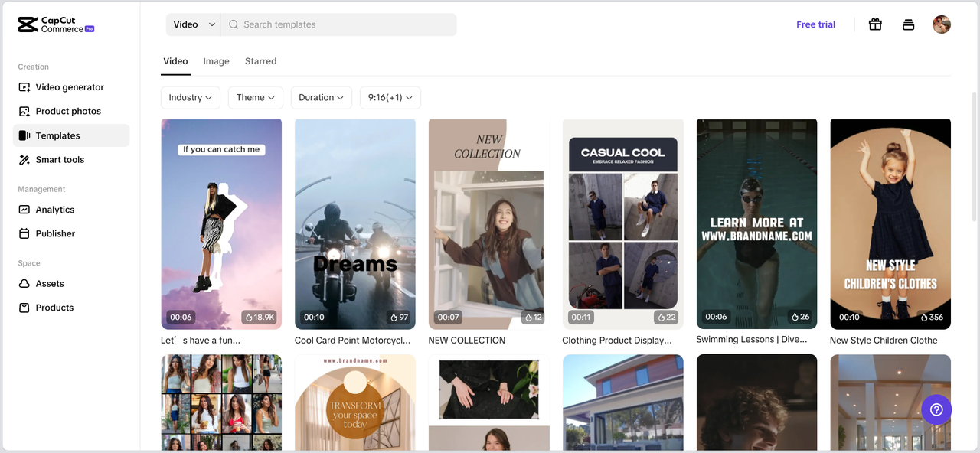Open the Publisher calendar icon
This screenshot has height=453, width=980.
click(x=24, y=233)
